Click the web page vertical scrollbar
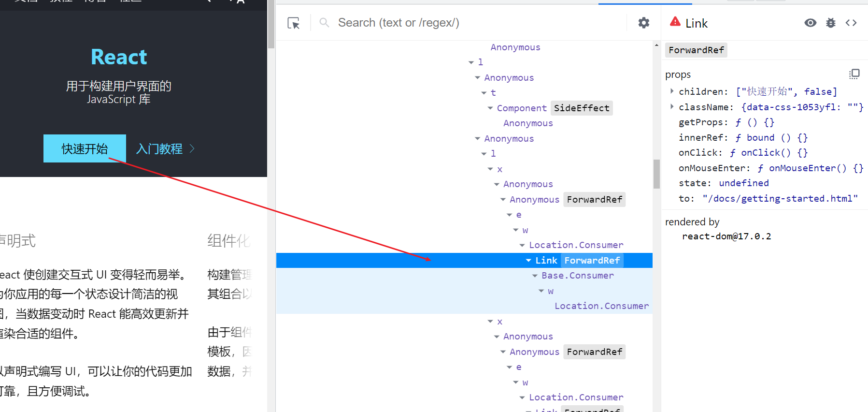 [x=271, y=24]
